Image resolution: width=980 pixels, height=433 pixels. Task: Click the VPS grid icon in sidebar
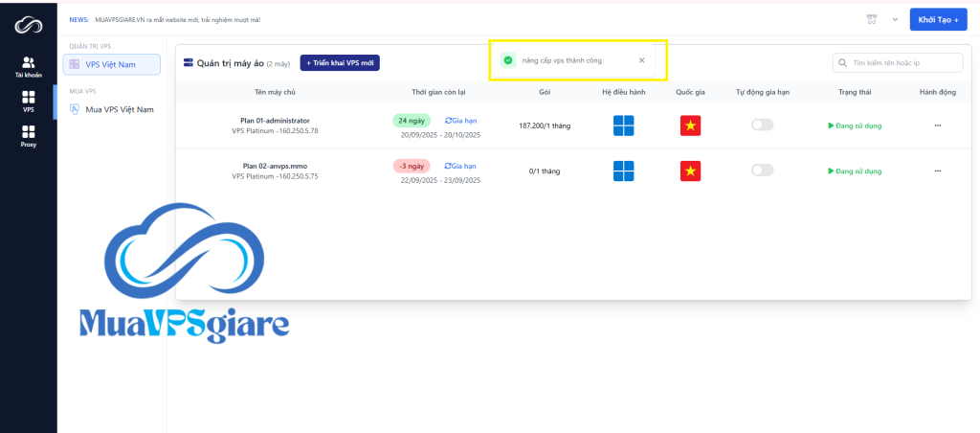click(x=28, y=99)
